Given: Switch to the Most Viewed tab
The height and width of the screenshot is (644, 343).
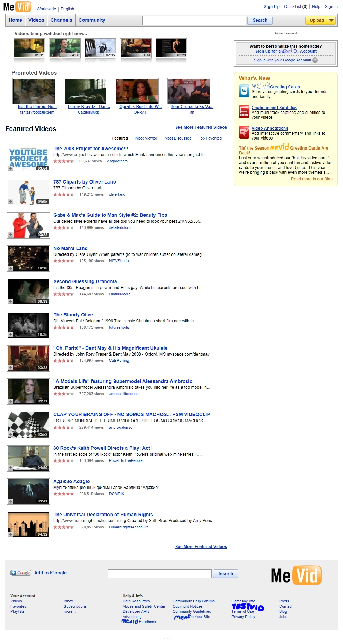Looking at the screenshot, I should point(146,138).
